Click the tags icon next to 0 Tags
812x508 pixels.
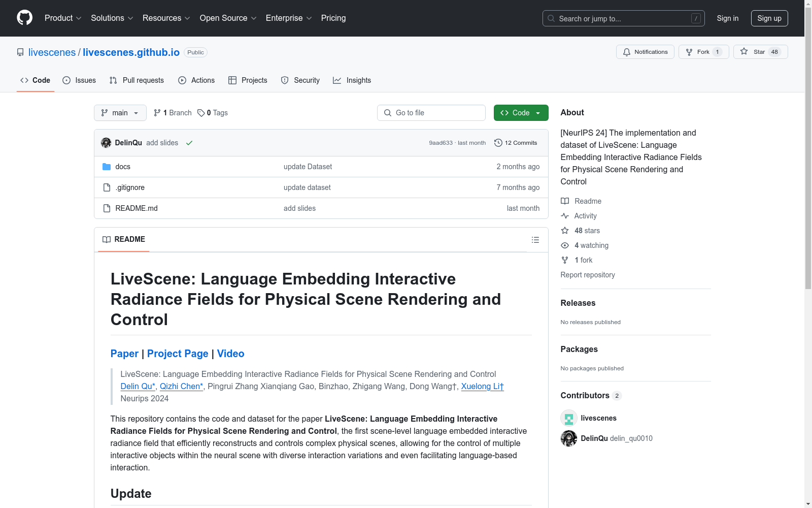click(201, 113)
